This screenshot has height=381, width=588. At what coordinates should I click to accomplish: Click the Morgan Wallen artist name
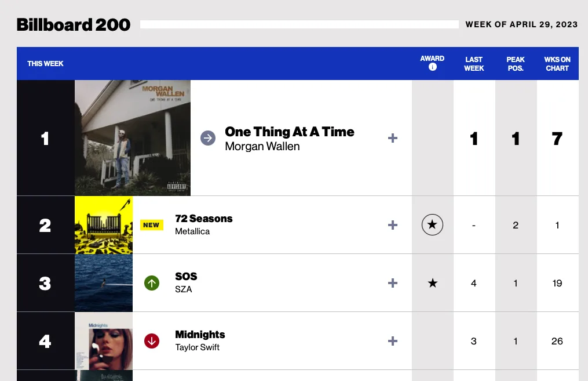tap(262, 146)
